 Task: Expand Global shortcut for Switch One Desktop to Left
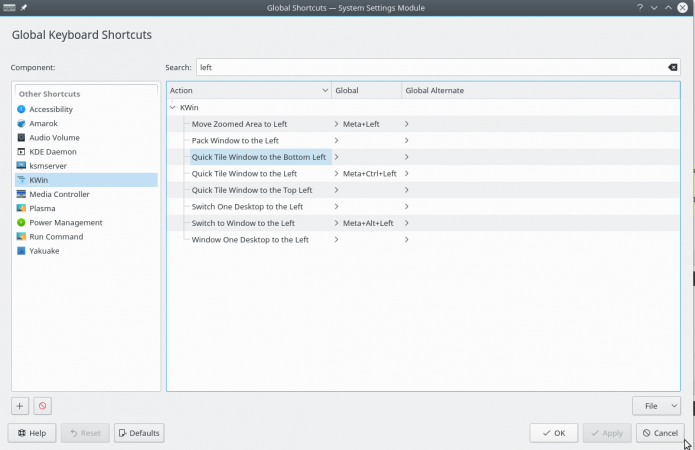[336, 207]
